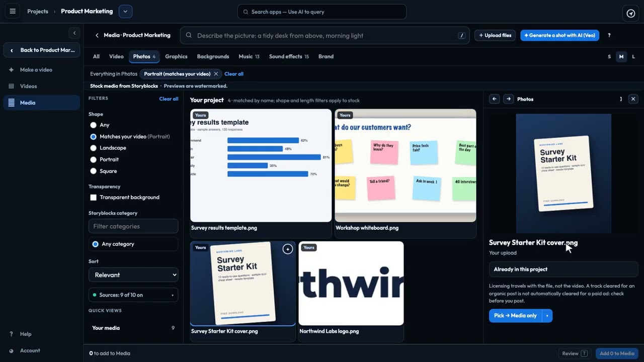
Task: Collapse the left sidebar panel
Action: coord(74,33)
